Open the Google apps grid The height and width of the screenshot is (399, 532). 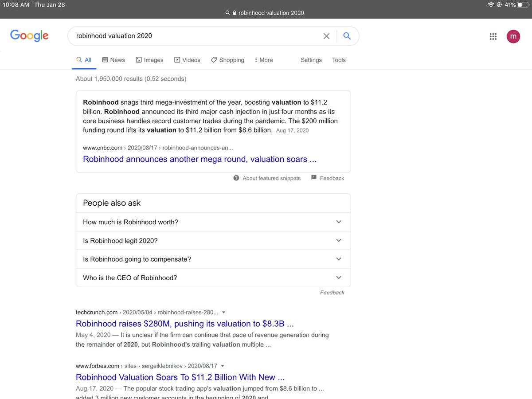point(493,36)
